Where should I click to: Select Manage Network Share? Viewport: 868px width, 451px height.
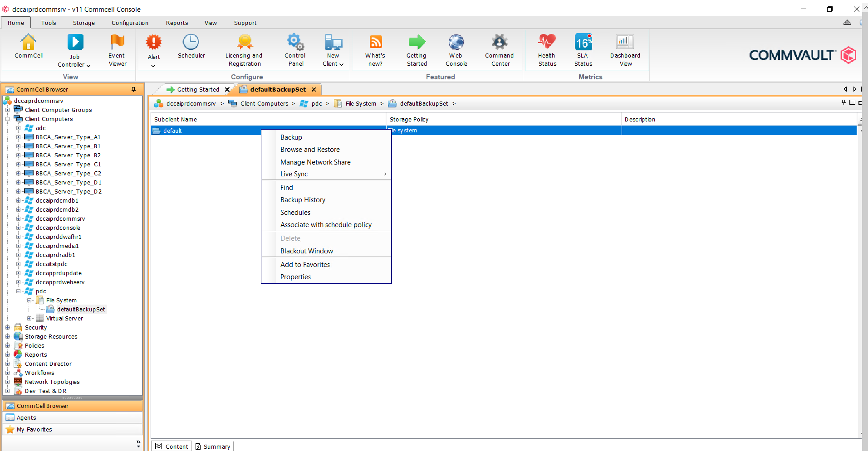click(x=326, y=162)
